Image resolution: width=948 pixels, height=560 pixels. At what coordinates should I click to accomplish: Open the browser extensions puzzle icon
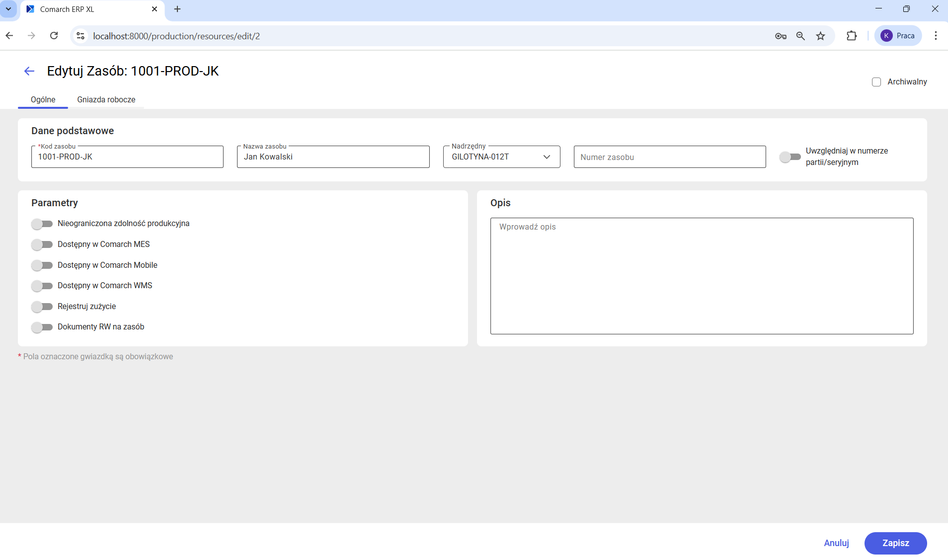click(x=852, y=36)
